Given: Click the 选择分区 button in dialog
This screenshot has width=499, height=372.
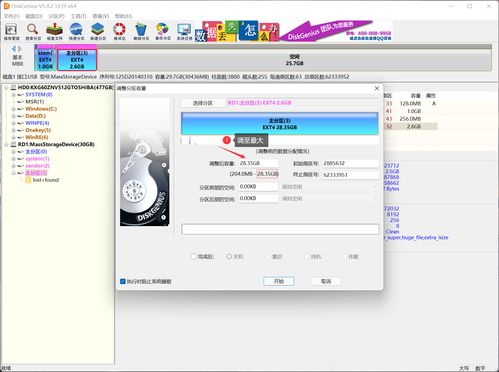Looking at the screenshot, I should [203, 103].
